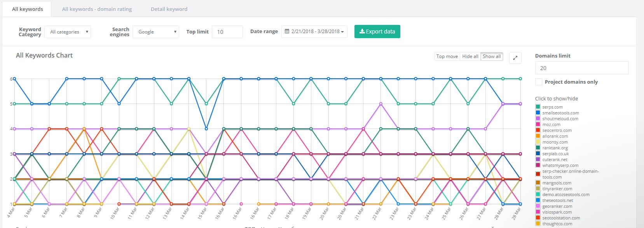Click the calendar icon in Date range
644x228 pixels.
tap(287, 32)
